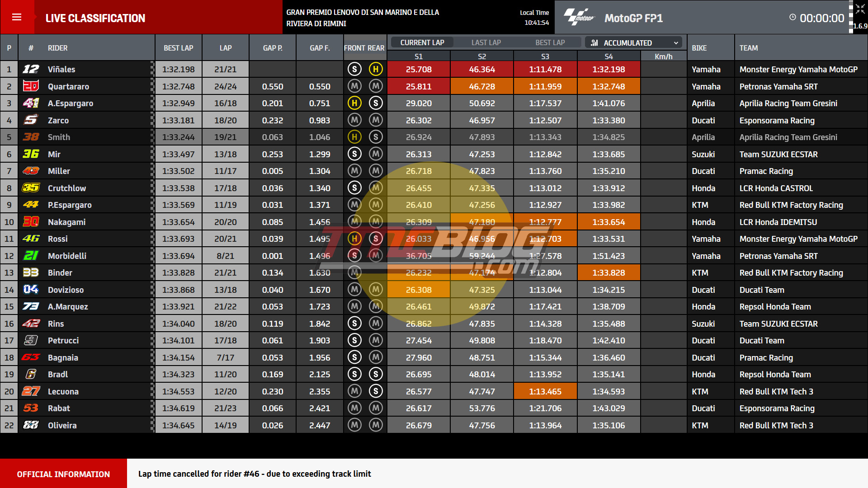
Task: Click Bradl rear tyre S icon
Action: [x=376, y=374]
